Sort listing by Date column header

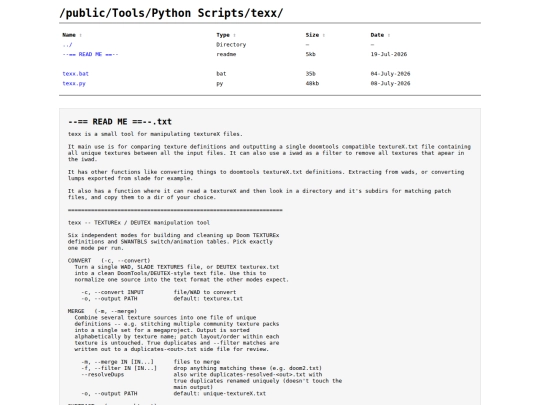coord(377,35)
